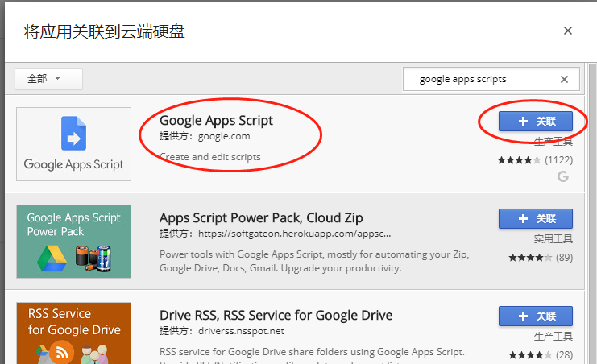
Task: Click the results list scrollbar
Action: (x=592, y=213)
